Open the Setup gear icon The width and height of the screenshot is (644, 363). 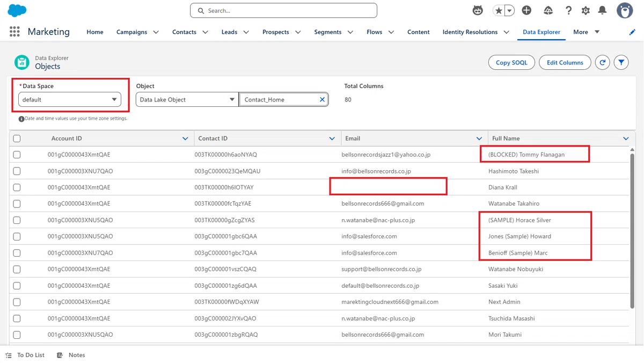(x=586, y=10)
